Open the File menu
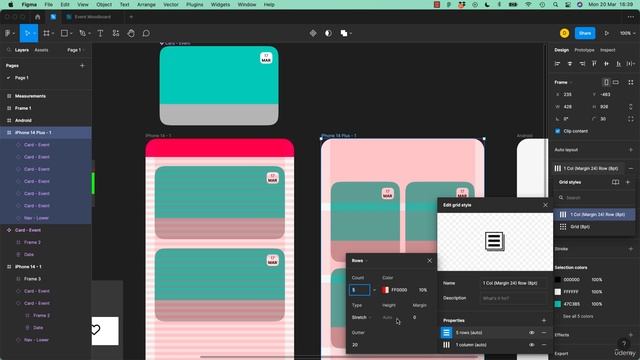The image size is (640, 360). pyautogui.click(x=49, y=4)
